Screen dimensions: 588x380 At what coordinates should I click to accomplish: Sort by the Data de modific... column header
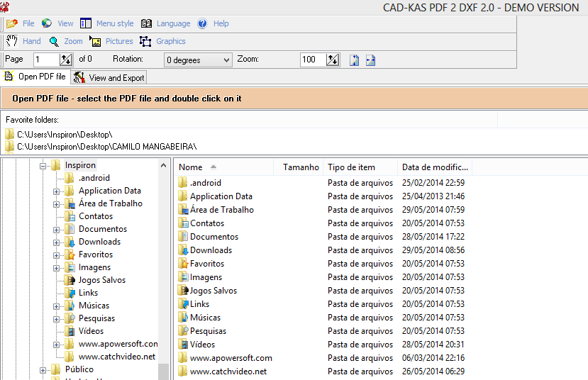pyautogui.click(x=435, y=167)
